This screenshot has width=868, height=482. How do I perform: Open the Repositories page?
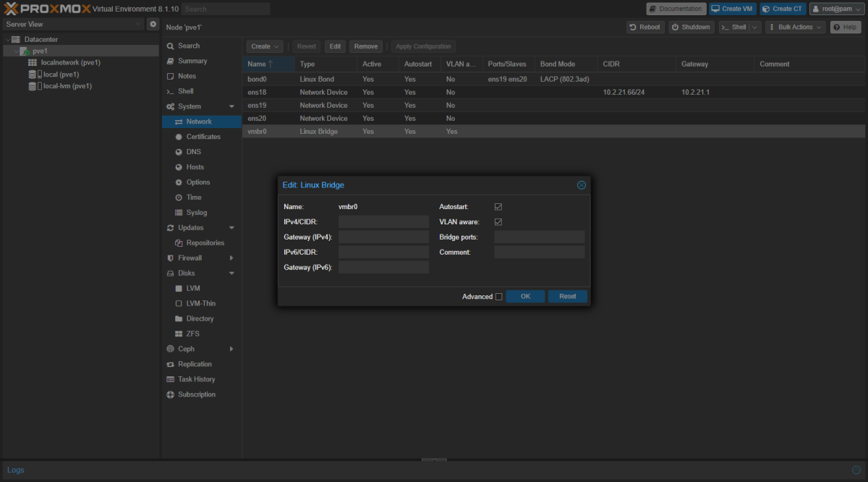click(x=205, y=243)
